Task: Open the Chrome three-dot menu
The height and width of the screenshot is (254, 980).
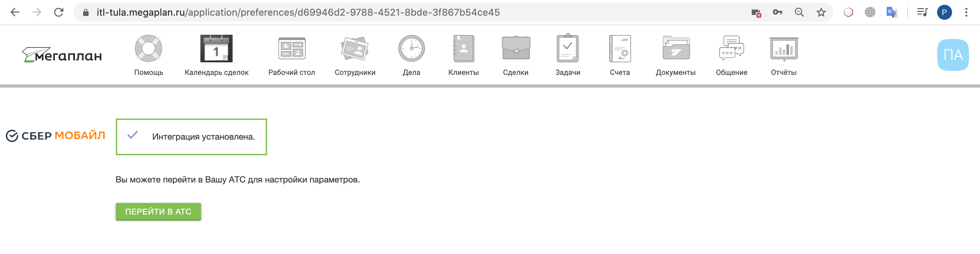Action: click(966, 12)
